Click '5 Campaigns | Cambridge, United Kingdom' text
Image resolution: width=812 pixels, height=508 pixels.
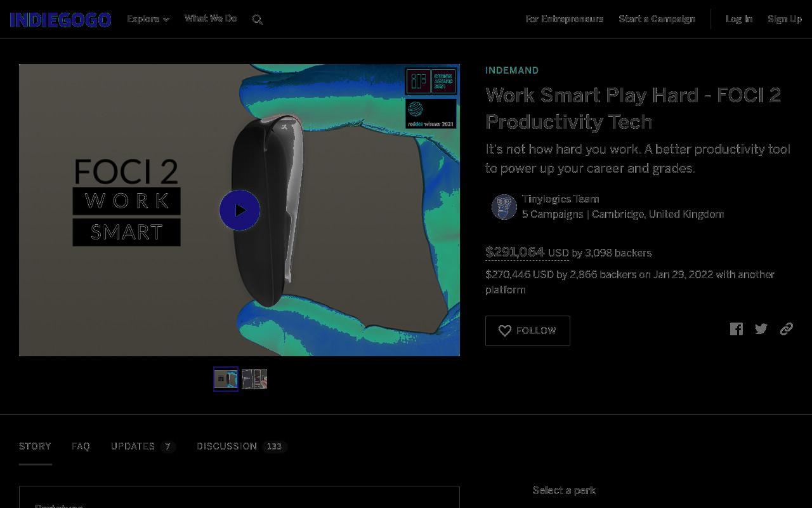point(623,214)
